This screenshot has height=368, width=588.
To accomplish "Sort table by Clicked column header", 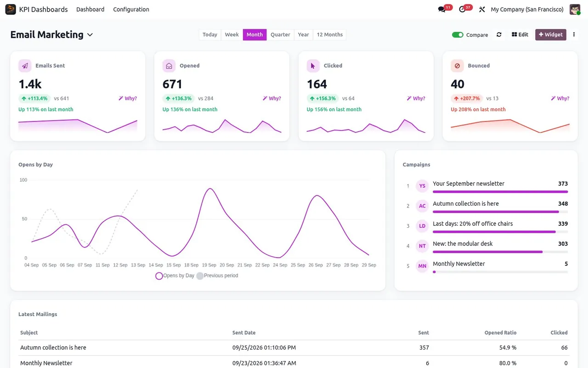I will tap(559, 333).
